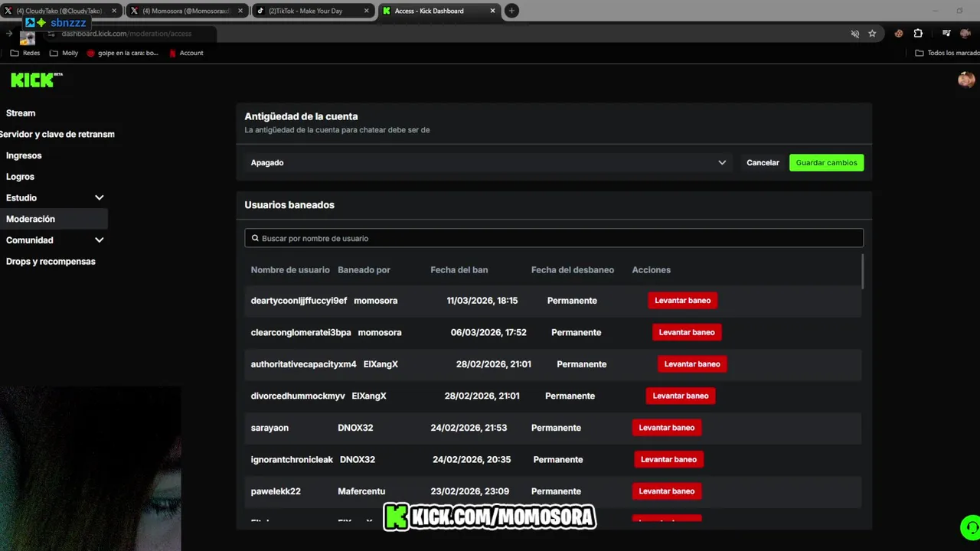The height and width of the screenshot is (551, 980).
Task: Click the ban date '11/03/2026, 18:15'
Action: point(482,301)
